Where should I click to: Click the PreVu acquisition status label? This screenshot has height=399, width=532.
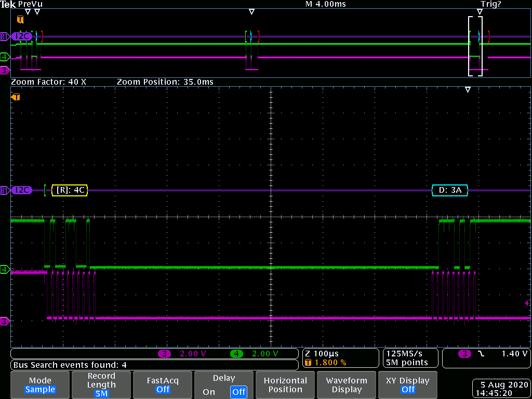coord(31,4)
